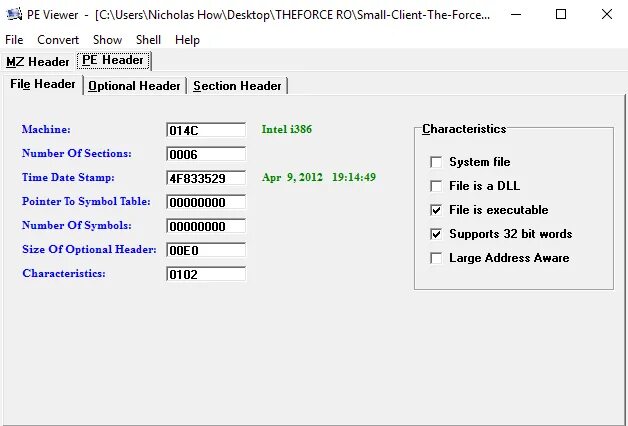Click the PE Viewer app icon in title bar
Image resolution: width=628 pixels, height=426 pixels.
14,14
